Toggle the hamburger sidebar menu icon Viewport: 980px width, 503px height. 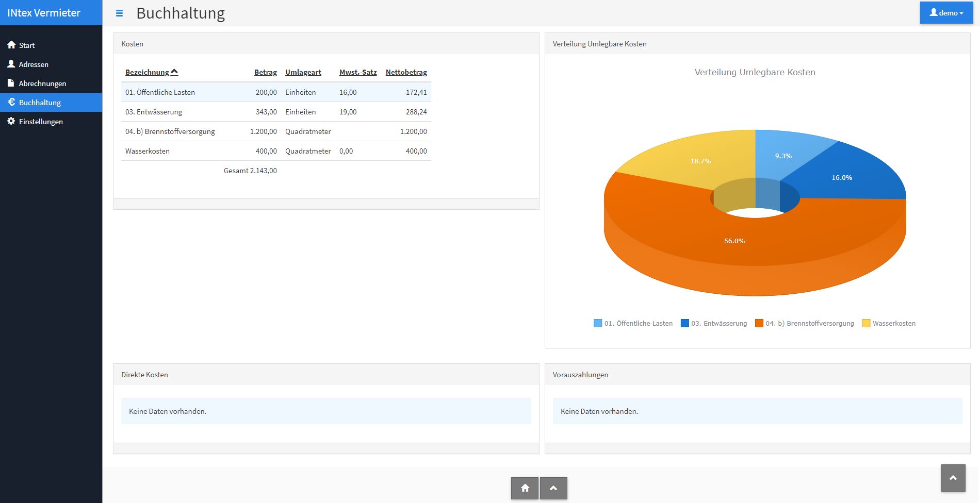tap(119, 13)
